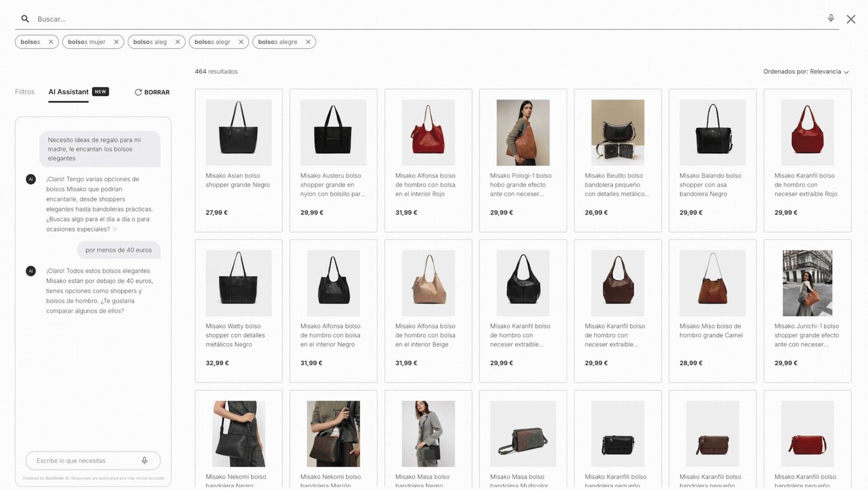The width and height of the screenshot is (868, 490).
Task: Open Misako Junichi-1 shopper product photo
Action: pos(807,283)
